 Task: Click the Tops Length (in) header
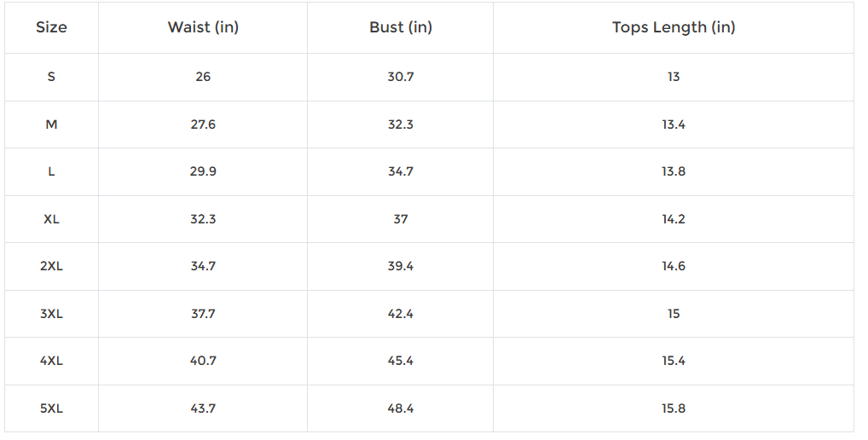(674, 27)
